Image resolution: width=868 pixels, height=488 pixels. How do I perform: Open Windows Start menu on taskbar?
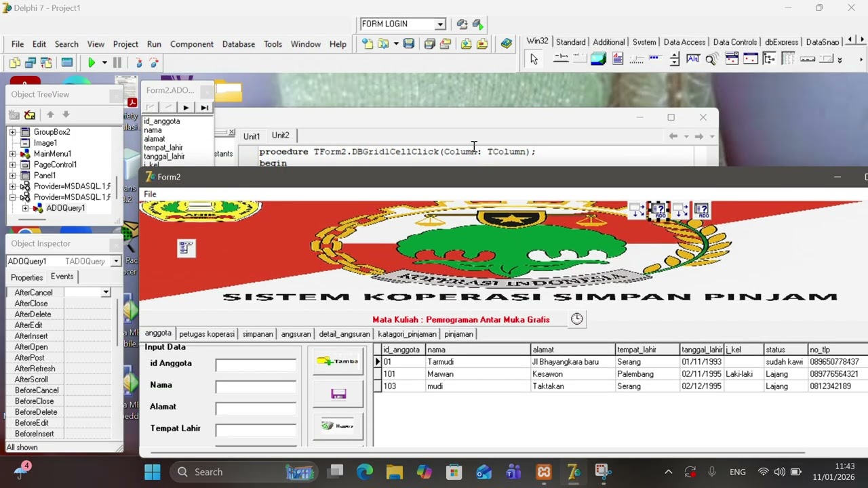(x=153, y=472)
